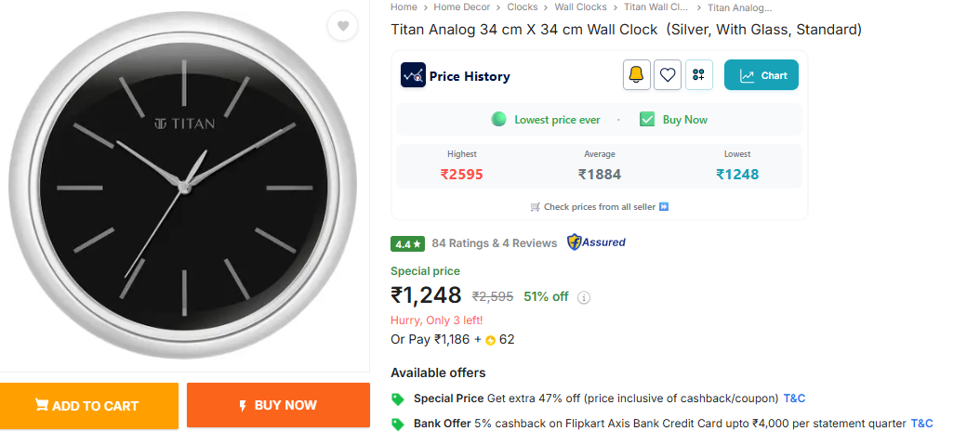
Task: Click the Titan wall clock product image
Action: [x=183, y=186]
